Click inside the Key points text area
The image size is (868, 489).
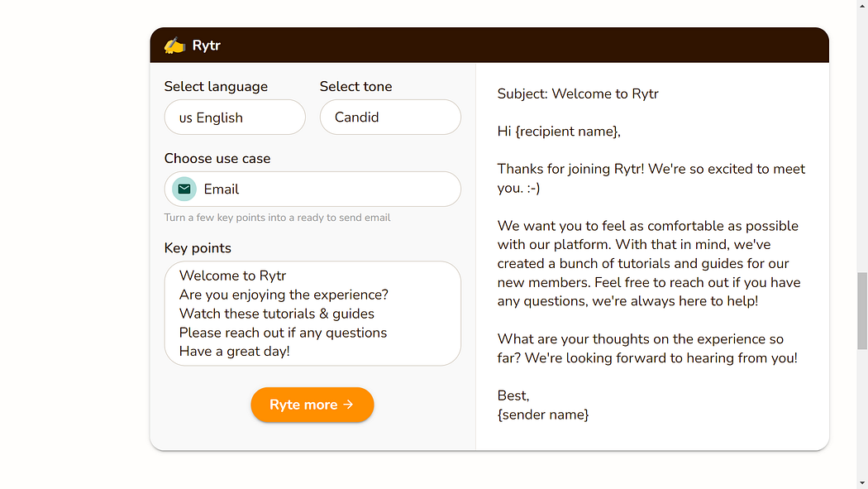click(312, 314)
